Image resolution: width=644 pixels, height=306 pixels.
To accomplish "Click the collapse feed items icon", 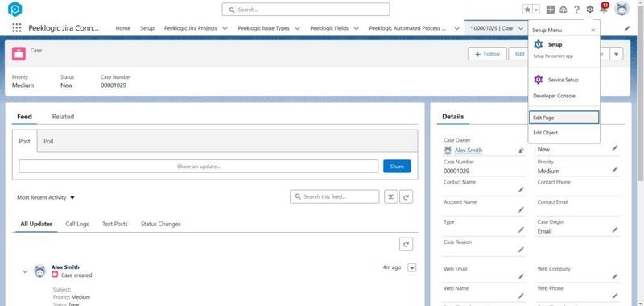I will [x=391, y=196].
